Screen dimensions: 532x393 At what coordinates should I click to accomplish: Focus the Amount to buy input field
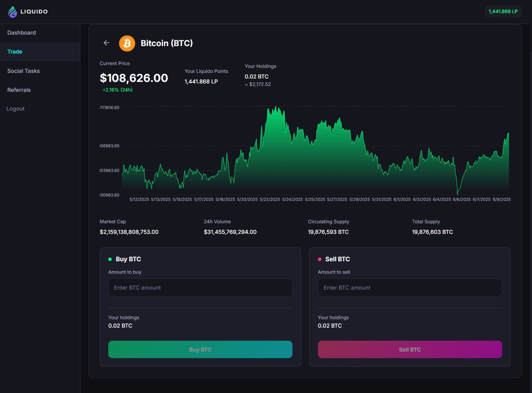[x=200, y=287]
